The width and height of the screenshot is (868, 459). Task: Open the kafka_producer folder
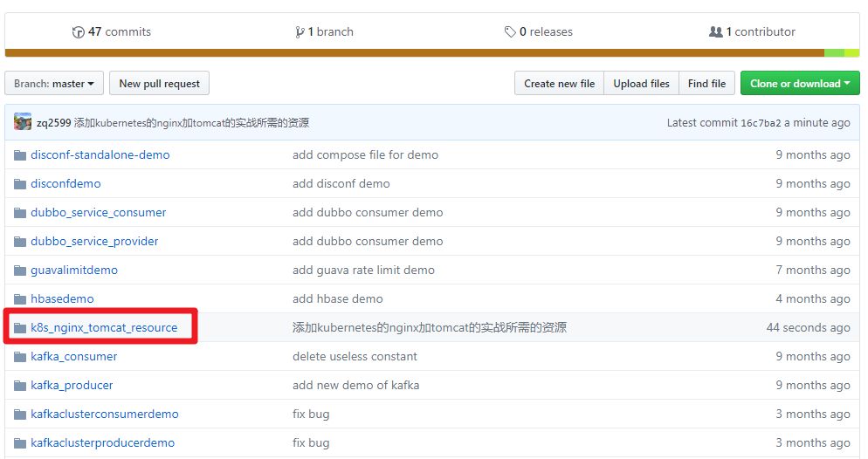72,385
